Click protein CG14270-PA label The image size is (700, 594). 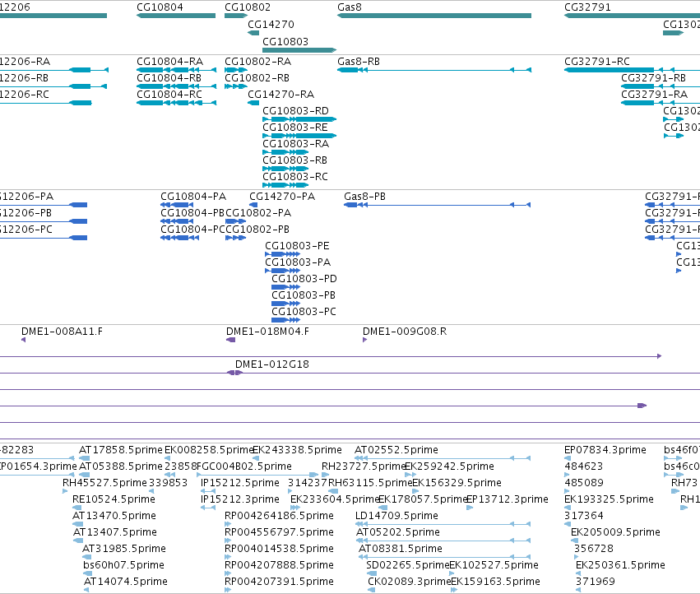282,197
